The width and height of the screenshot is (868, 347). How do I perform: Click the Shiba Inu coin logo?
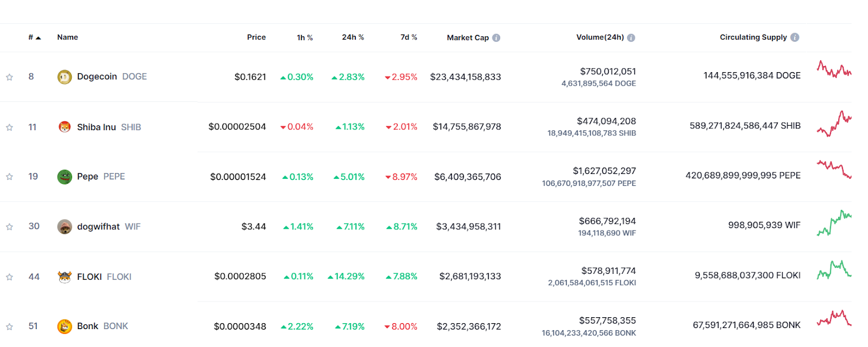coord(65,127)
